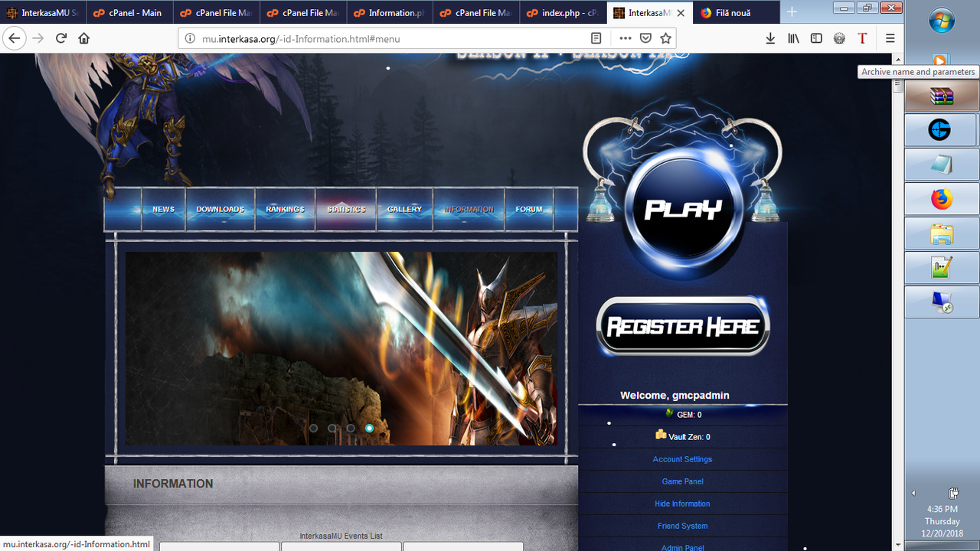Select the second slider dot

(x=332, y=429)
